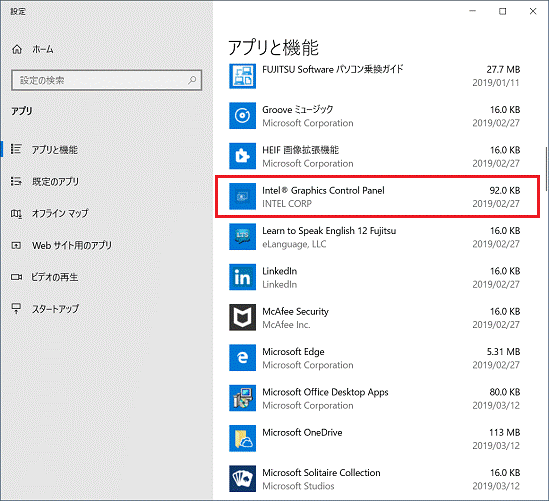This screenshot has width=549, height=501.
Task: Open Web サイト用のアプリ page
Action: point(72,245)
